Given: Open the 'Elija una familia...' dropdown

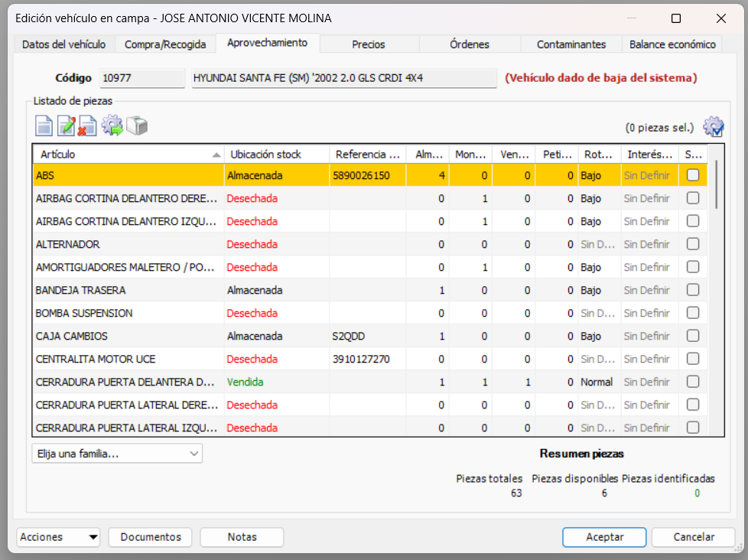Looking at the screenshot, I should 117,454.
